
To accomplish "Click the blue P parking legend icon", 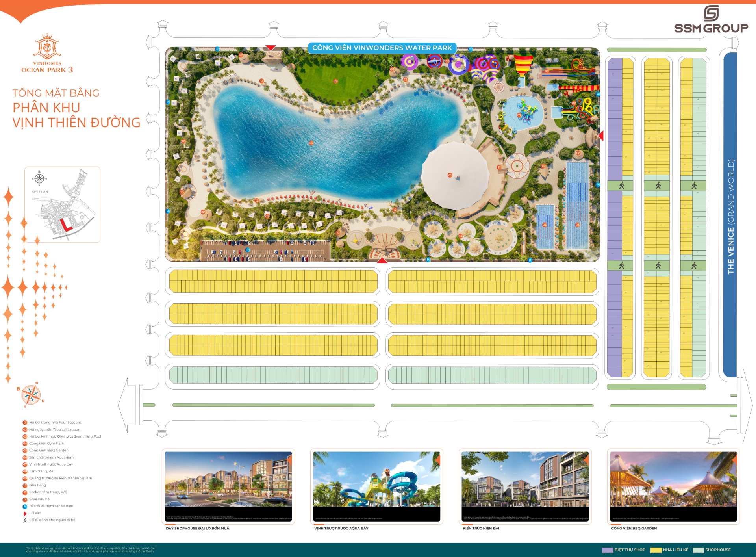I will pos(25,506).
